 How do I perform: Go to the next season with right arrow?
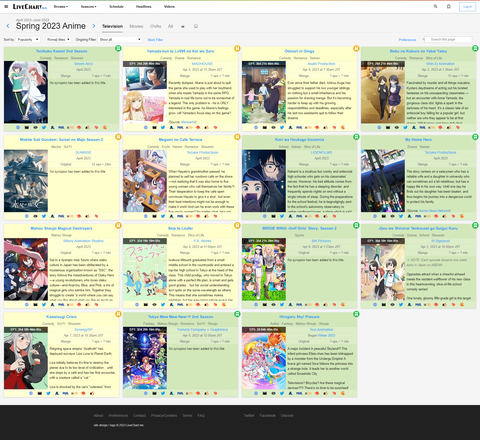(x=94, y=26)
